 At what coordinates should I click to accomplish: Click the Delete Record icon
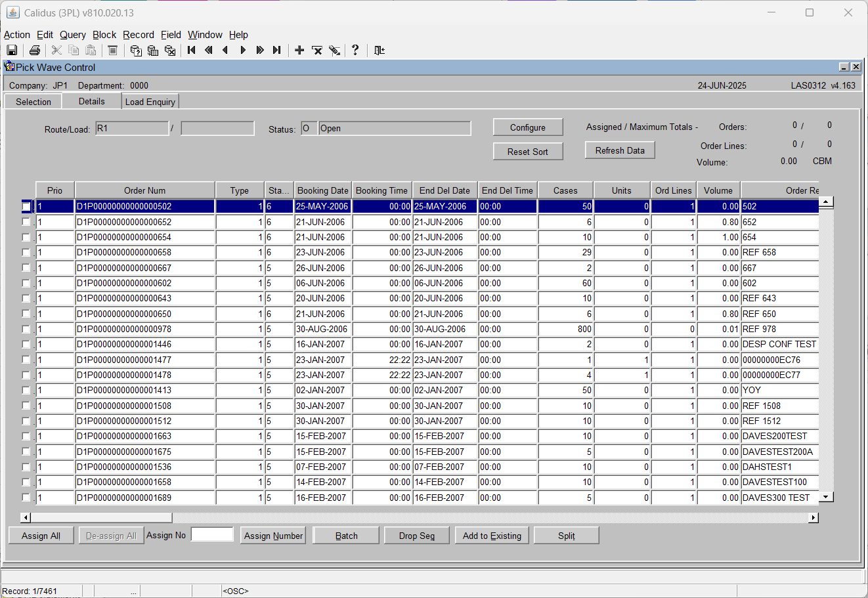(x=317, y=51)
